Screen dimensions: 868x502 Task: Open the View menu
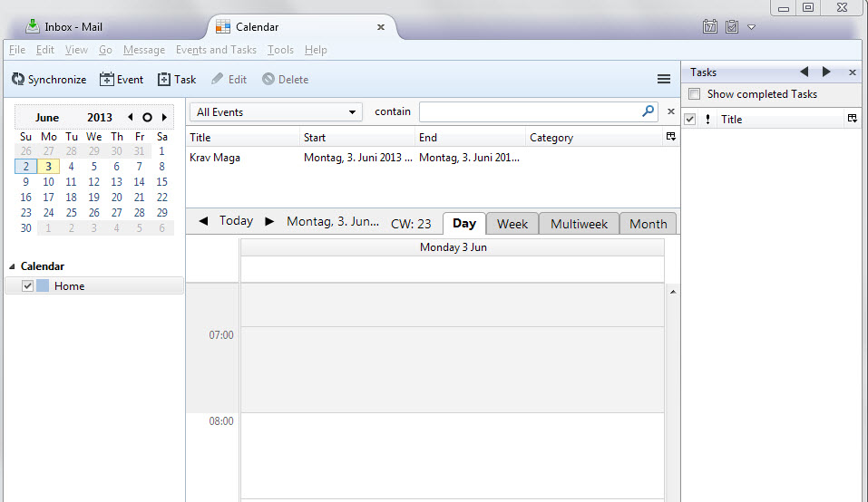pos(76,50)
